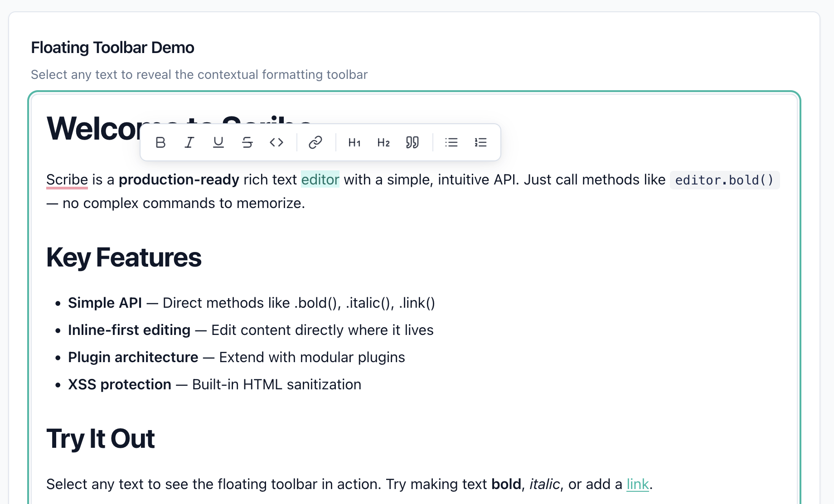The image size is (834, 504).
Task: Format selection as inline code
Action: [276, 142]
